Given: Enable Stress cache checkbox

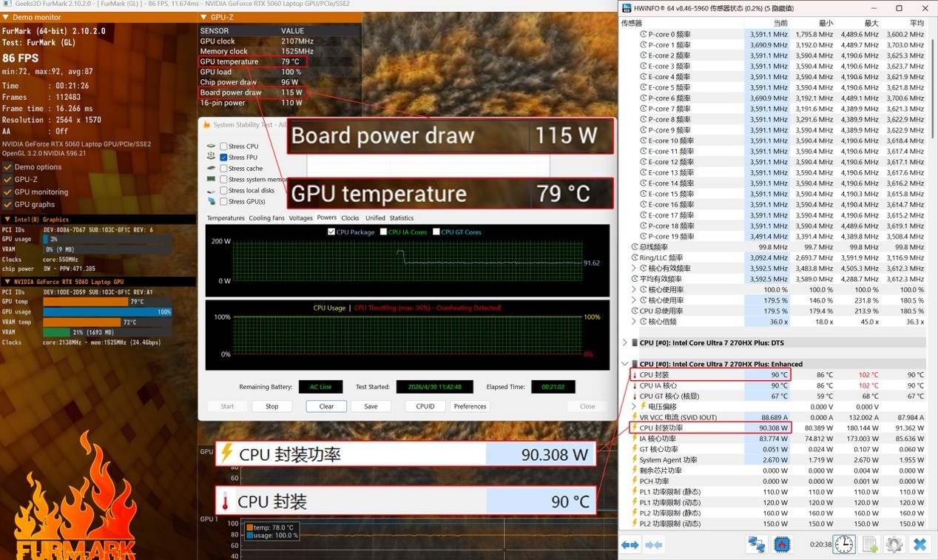Looking at the screenshot, I should coord(223,169).
